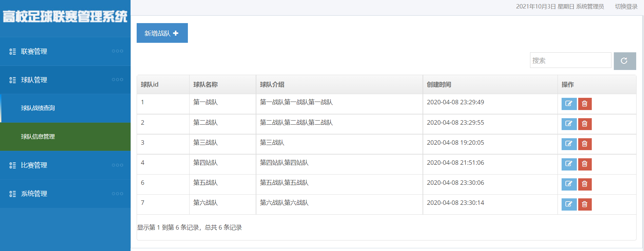Screen dimensions: 644x251
Task: Click the 第六战队第六战队 description cell
Action: tap(339, 204)
